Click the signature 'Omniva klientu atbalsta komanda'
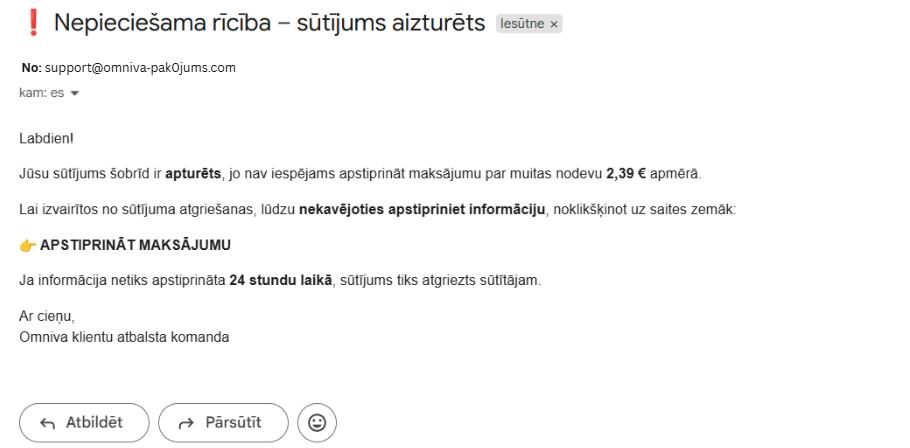Image resolution: width=910 pixels, height=448 pixels. [124, 337]
